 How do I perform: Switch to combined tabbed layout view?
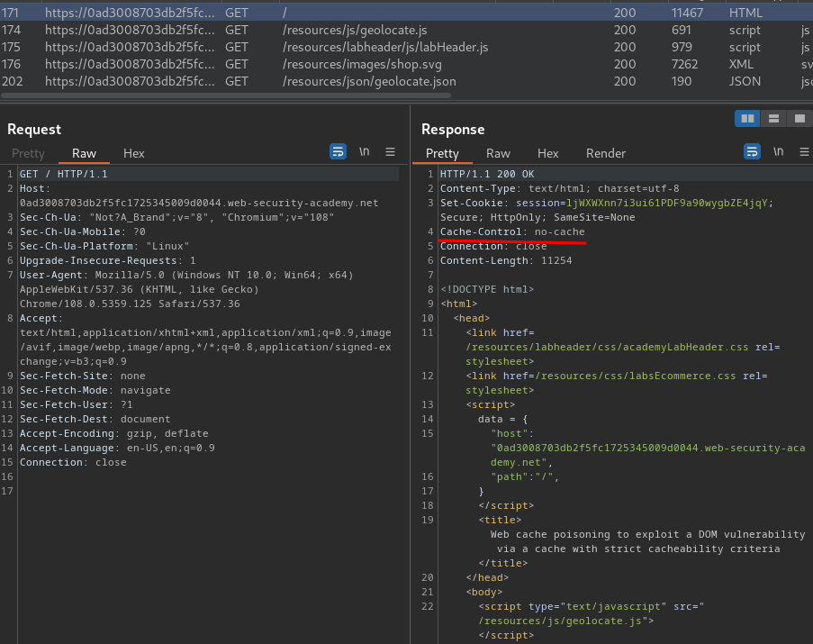[x=799, y=119]
